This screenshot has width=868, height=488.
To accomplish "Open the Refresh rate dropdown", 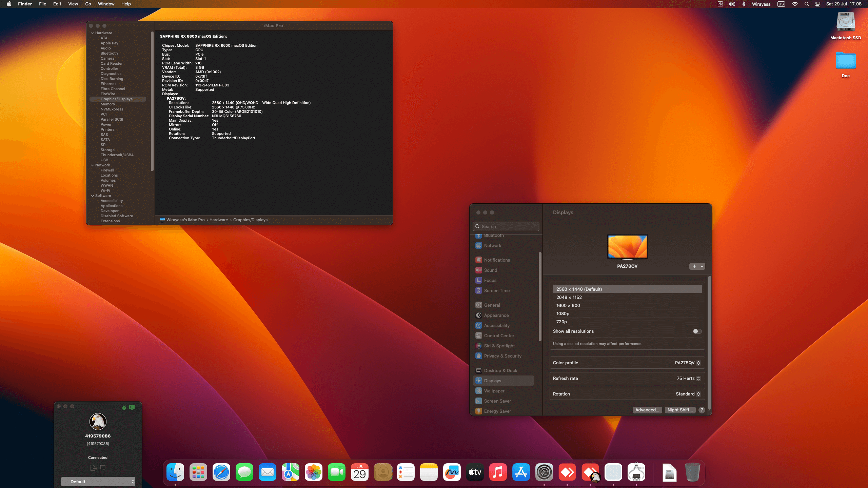I will tap(688, 378).
